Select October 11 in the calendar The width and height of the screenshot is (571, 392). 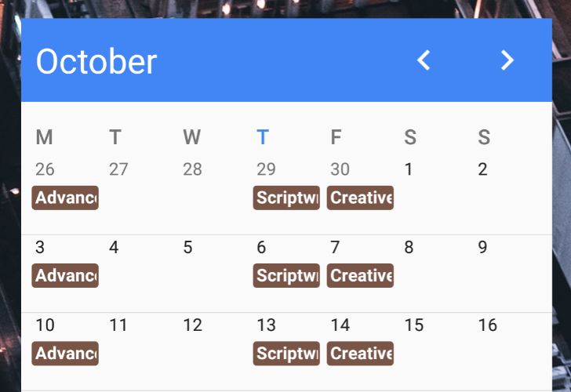[x=118, y=325]
